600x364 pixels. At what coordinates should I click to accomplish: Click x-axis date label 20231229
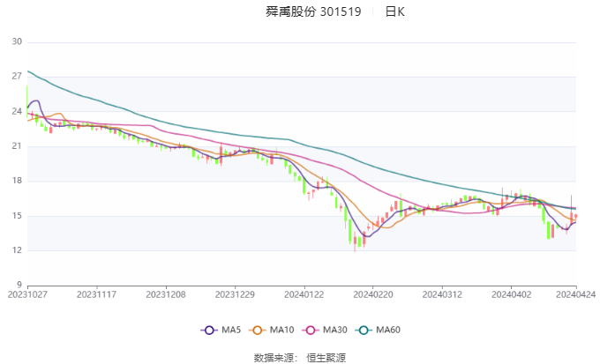pos(235,294)
